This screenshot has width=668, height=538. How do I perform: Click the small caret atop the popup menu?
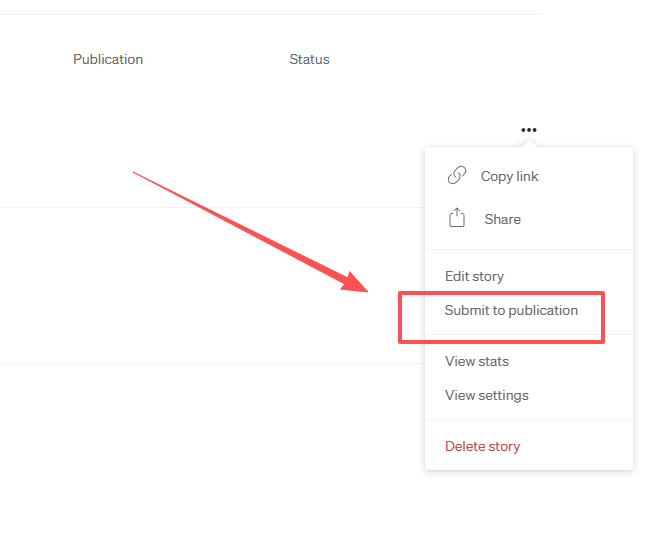click(x=529, y=145)
